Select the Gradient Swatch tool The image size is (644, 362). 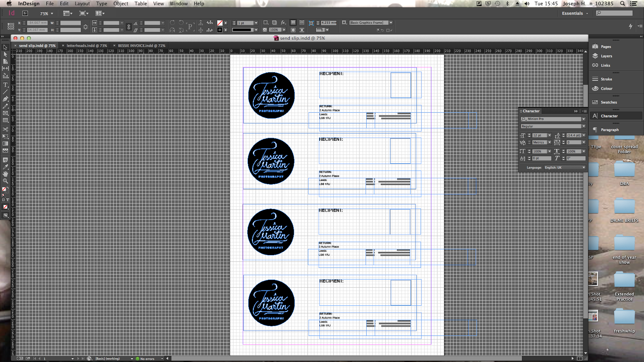coord(5,144)
